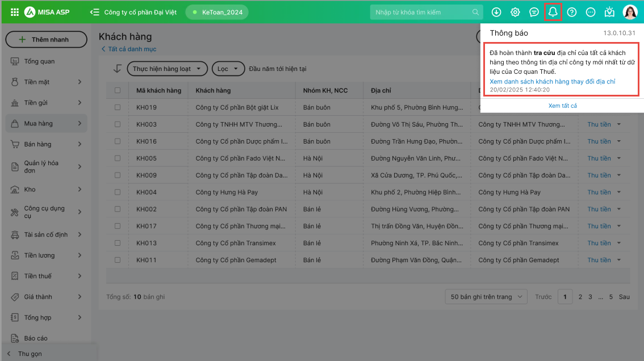The width and height of the screenshot is (644, 361).
Task: Open the download icon in header
Action: pyautogui.click(x=496, y=12)
